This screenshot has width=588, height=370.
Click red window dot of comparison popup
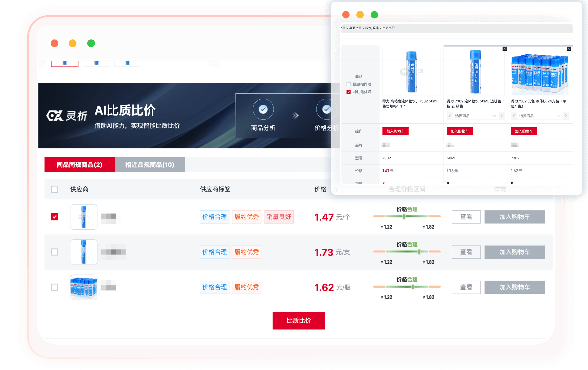point(346,15)
